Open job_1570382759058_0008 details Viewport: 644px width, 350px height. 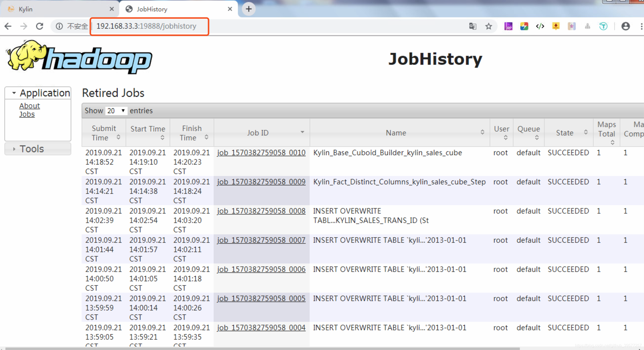pos(261,211)
